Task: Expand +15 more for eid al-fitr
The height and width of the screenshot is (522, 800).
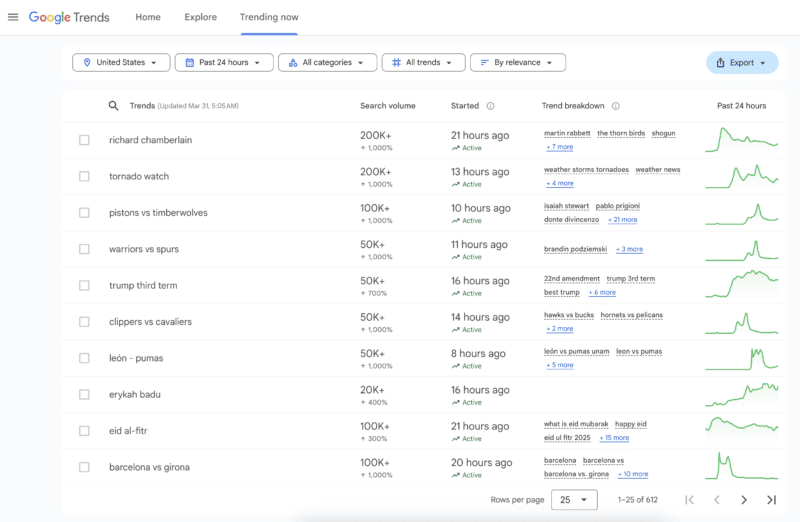Action: (614, 438)
